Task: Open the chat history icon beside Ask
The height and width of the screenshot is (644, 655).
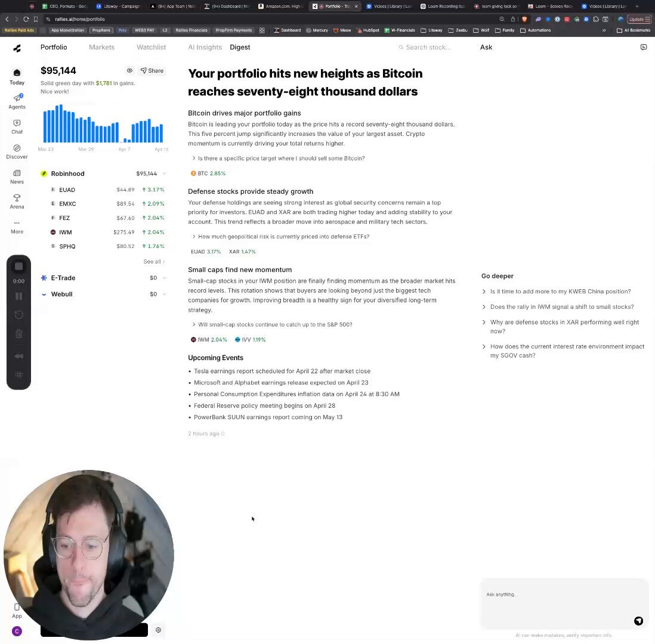Action: point(643,47)
